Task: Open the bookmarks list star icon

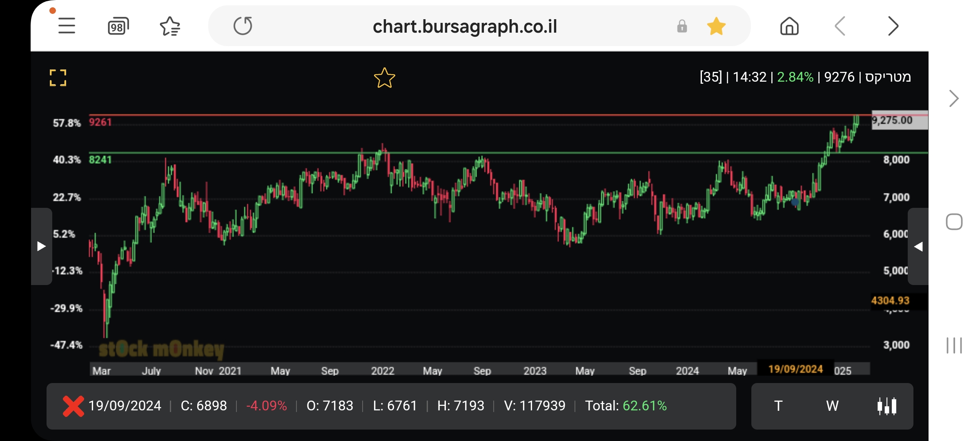Action: pos(170,27)
